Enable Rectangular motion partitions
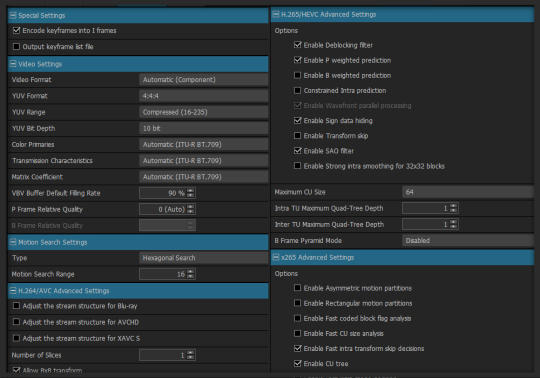Image resolution: width=540 pixels, height=378 pixels. [x=298, y=303]
